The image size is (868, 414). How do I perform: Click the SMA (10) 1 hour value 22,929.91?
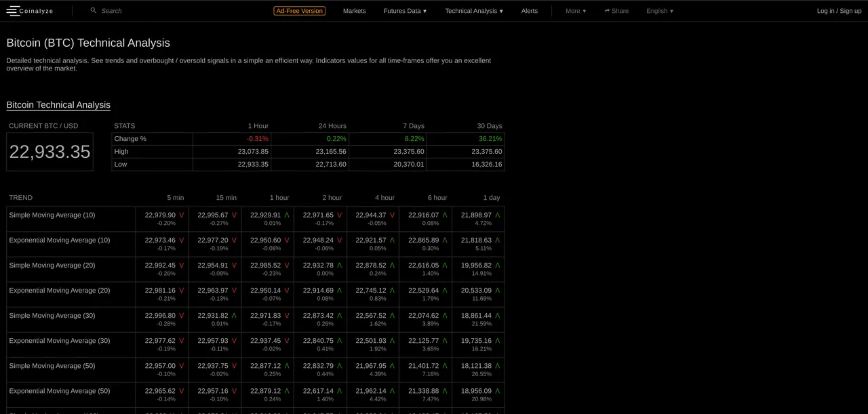(x=265, y=215)
